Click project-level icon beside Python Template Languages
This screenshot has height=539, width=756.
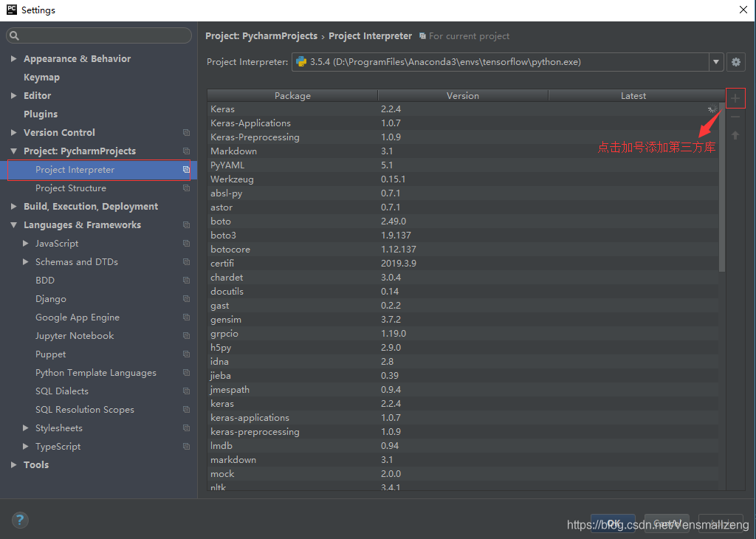coord(186,373)
